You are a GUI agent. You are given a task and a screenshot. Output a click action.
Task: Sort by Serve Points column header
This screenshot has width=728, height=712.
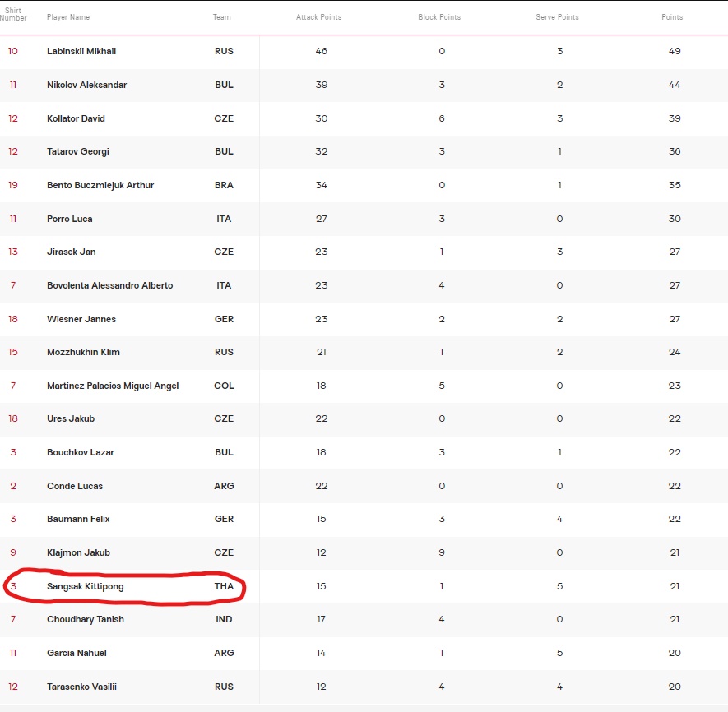tap(557, 17)
